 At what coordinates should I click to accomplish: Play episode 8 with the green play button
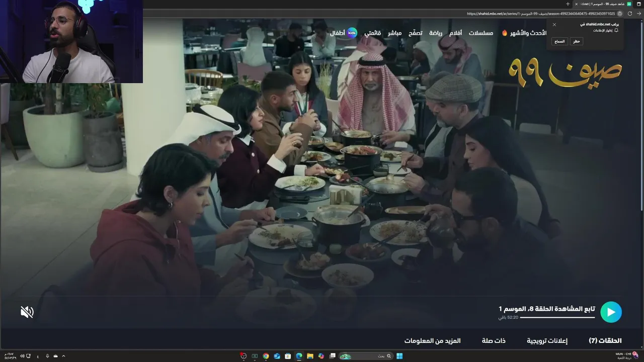611,312
